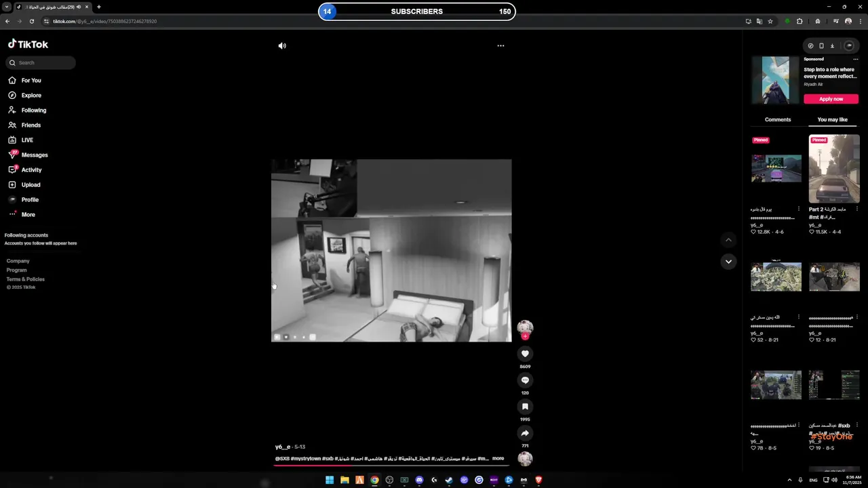Open comments using the speech bubble icon
Image resolution: width=868 pixels, height=488 pixels.
point(525,380)
